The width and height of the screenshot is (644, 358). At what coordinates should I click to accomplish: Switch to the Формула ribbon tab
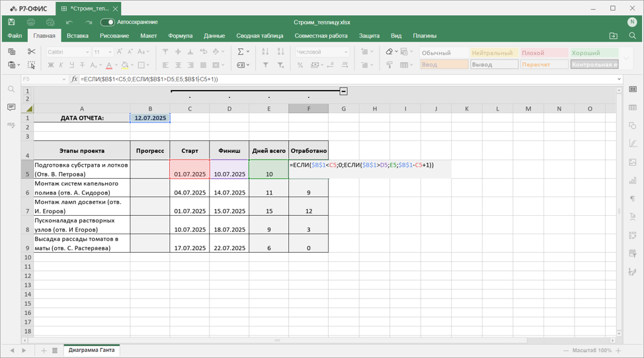pos(181,36)
